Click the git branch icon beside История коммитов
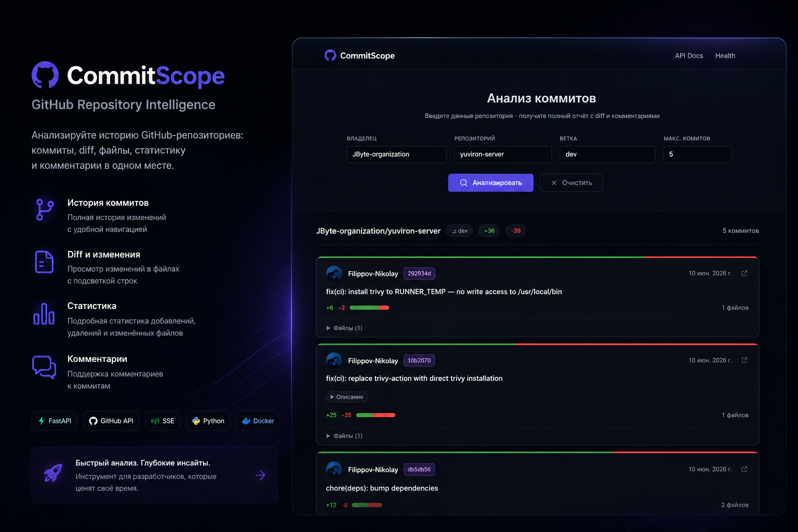Screen dimensions: 798x532 click(x=45, y=210)
